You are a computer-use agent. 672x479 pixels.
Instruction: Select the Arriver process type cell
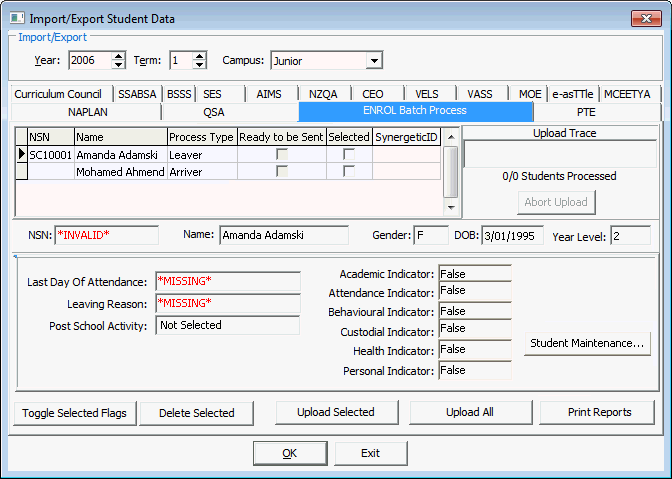[x=202, y=172]
